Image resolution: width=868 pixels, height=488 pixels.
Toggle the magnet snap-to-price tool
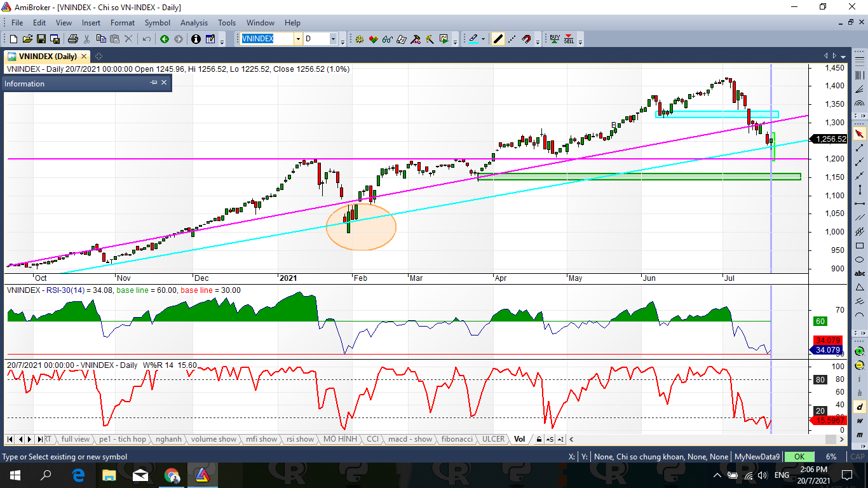point(526,39)
